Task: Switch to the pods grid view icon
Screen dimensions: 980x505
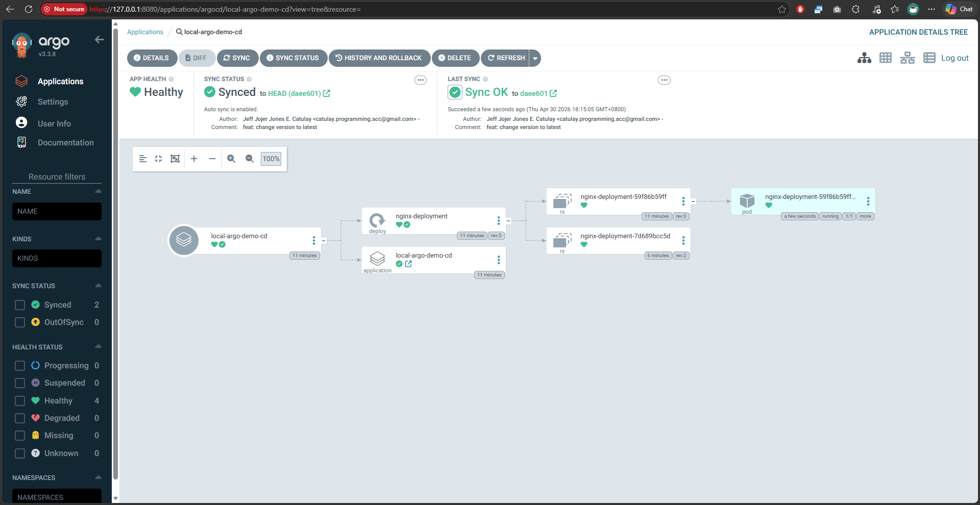Action: click(x=886, y=58)
